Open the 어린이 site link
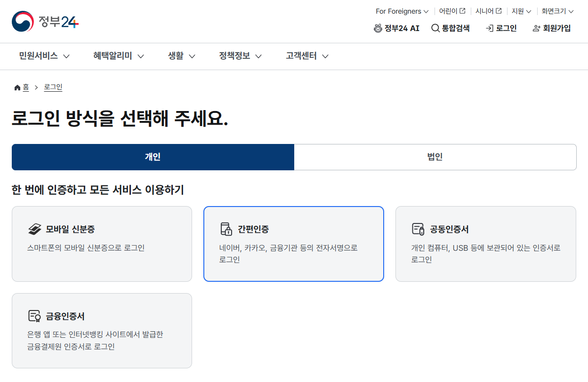The height and width of the screenshot is (382, 588). (452, 11)
